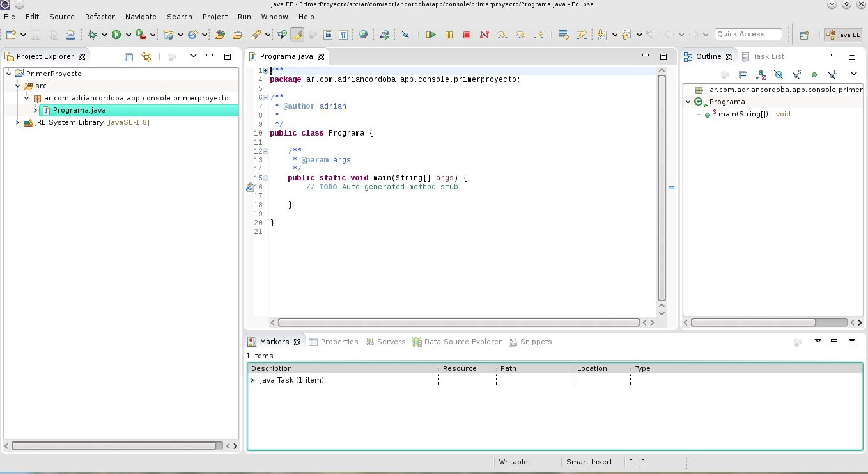This screenshot has width=868, height=474.
Task: Run the program with green play icon
Action: (116, 35)
